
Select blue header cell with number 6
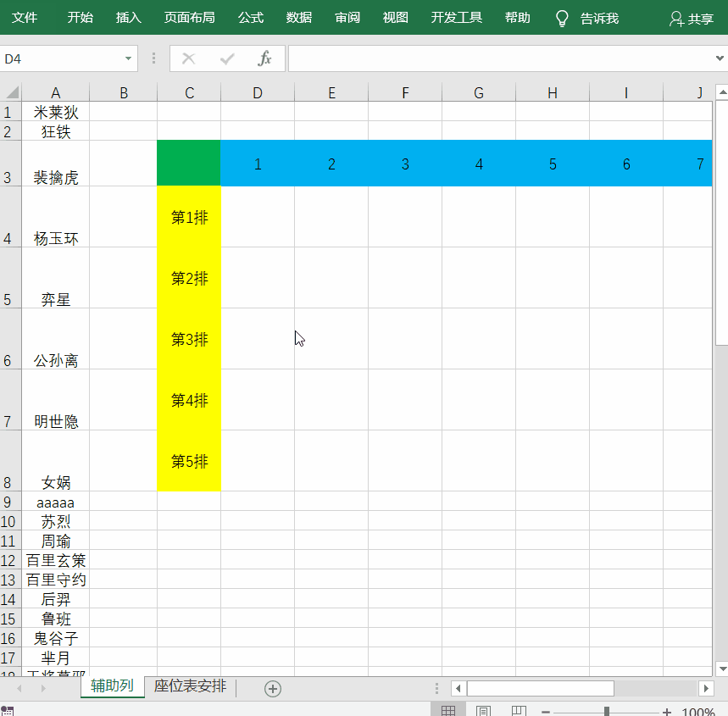click(626, 164)
